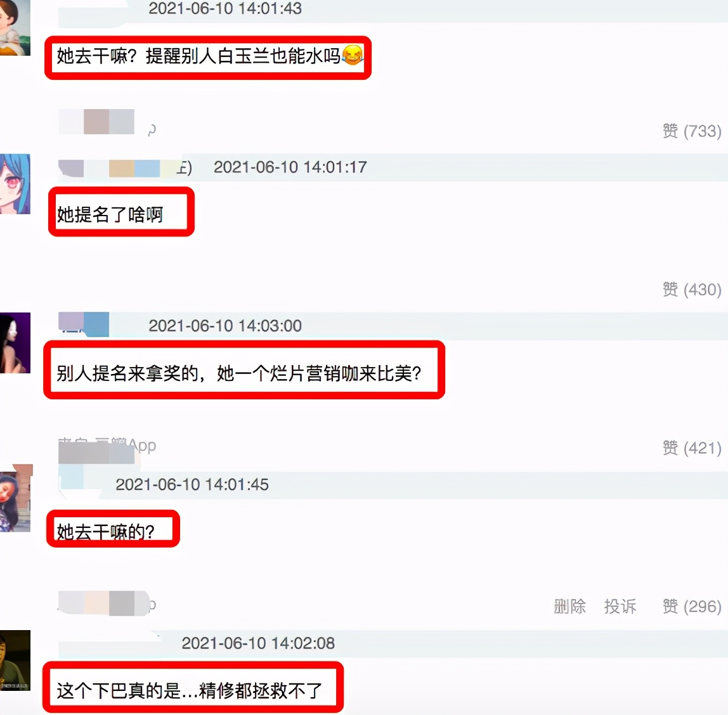The height and width of the screenshot is (715, 728).
Task: Click the timestamp 2021-06-10 14:01:17
Action: (290, 167)
